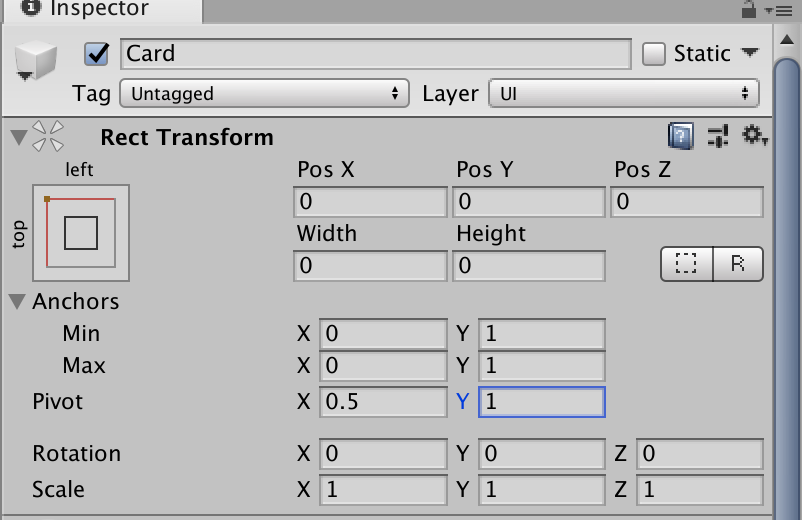Open the Inspector tab
This screenshot has width=802, height=520.
click(102, 10)
